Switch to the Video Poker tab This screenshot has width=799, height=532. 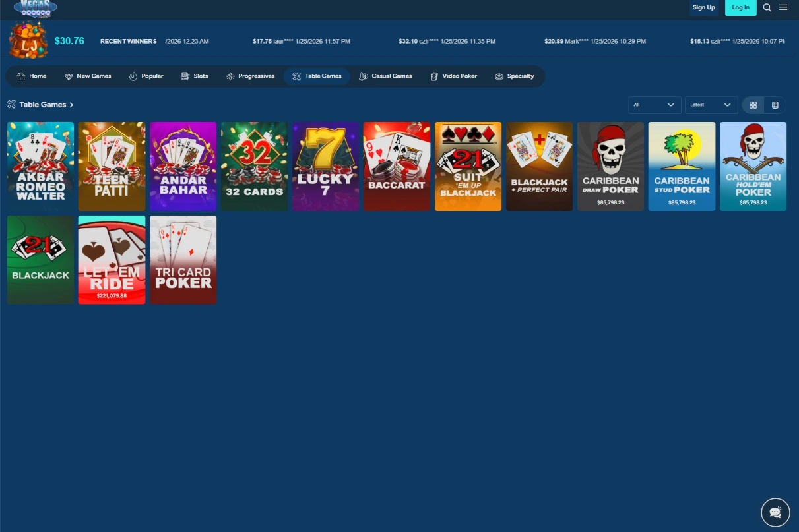[x=453, y=76]
